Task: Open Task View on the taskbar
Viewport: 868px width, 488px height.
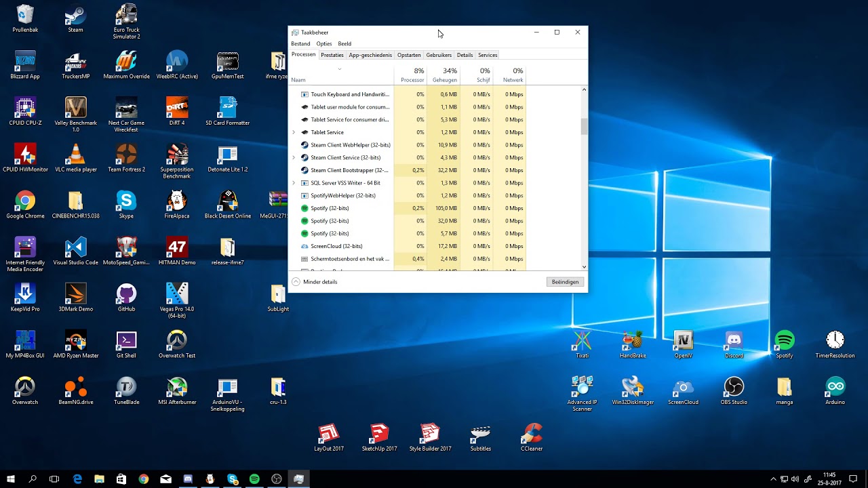Action: [54, 479]
